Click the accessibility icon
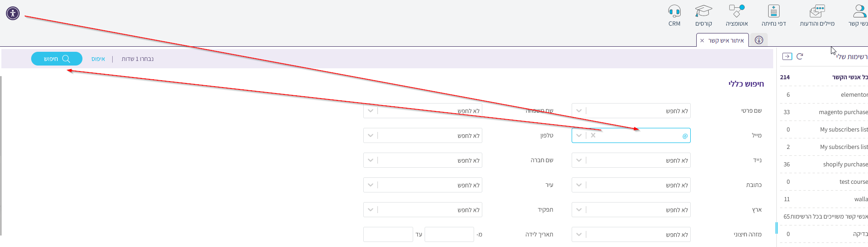The height and width of the screenshot is (247, 868). click(x=13, y=13)
